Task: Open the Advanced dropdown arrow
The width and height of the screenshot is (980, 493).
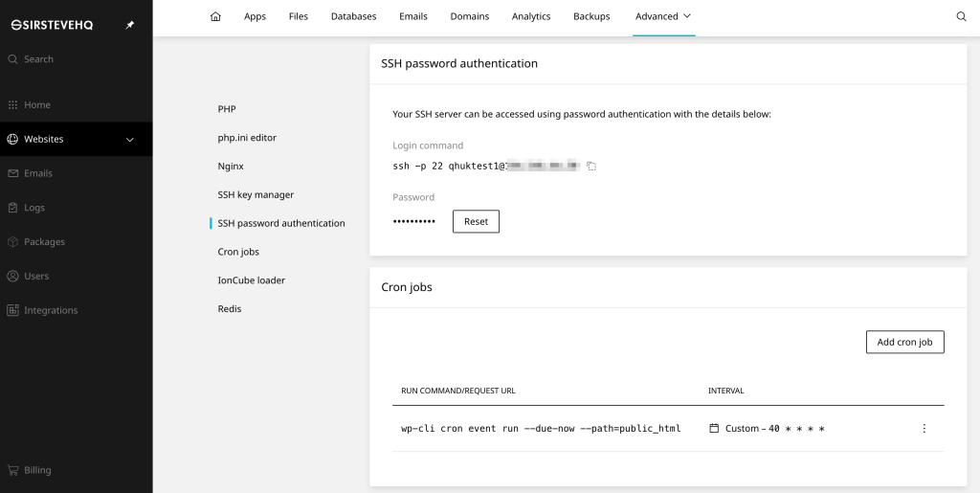Action: [687, 16]
